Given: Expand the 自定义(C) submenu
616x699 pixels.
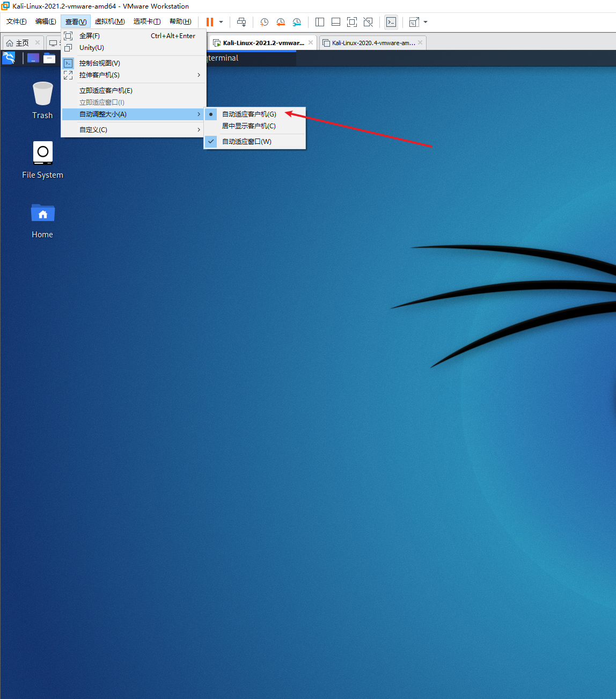Looking at the screenshot, I should 134,130.
